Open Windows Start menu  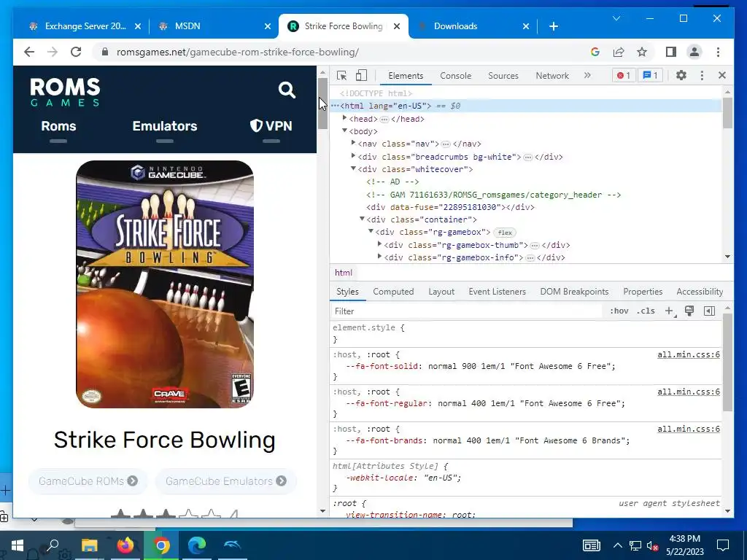pyautogui.click(x=18, y=545)
